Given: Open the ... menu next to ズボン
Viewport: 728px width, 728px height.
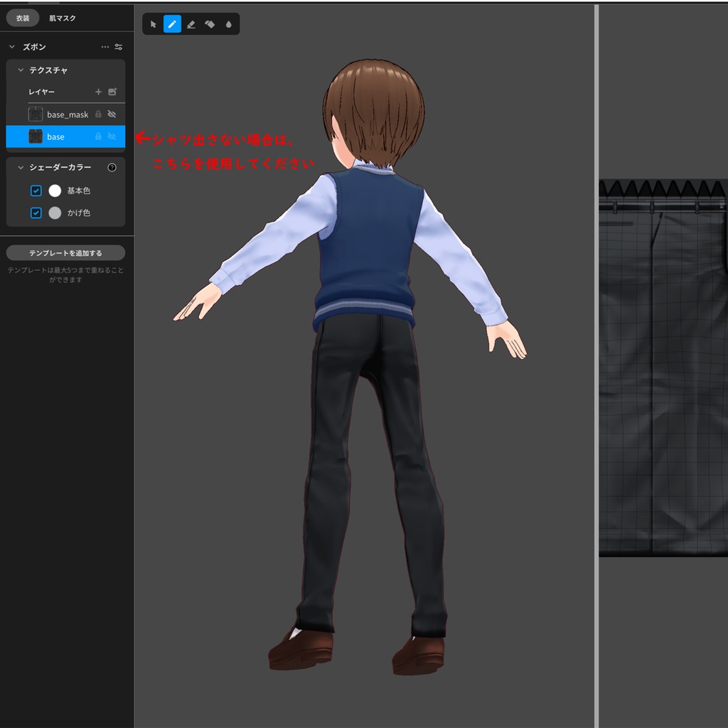Looking at the screenshot, I should pos(105,46).
